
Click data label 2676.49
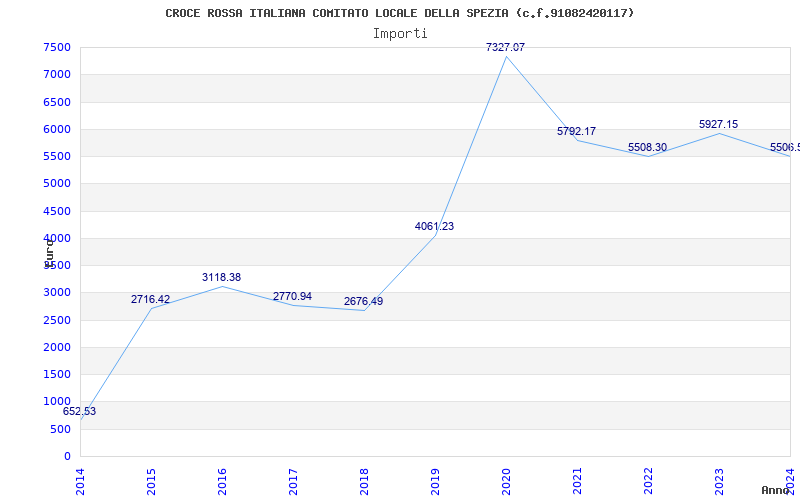(363, 302)
